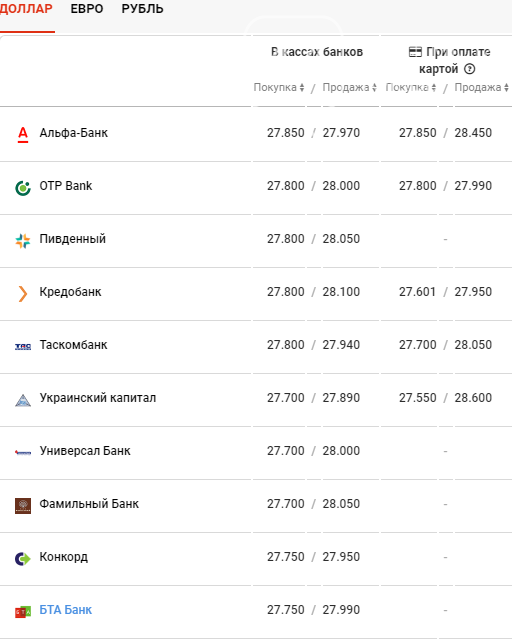The image size is (512, 640).
Task: Open the БТА Банк link
Action: coord(66,609)
